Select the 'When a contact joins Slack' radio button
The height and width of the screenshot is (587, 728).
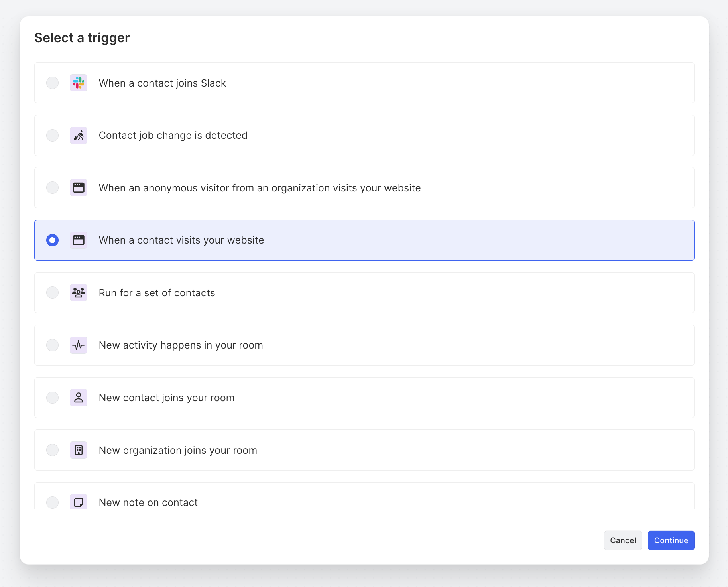[52, 83]
